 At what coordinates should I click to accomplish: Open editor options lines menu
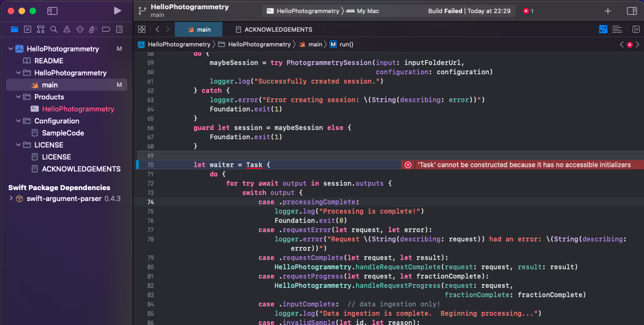coord(617,29)
